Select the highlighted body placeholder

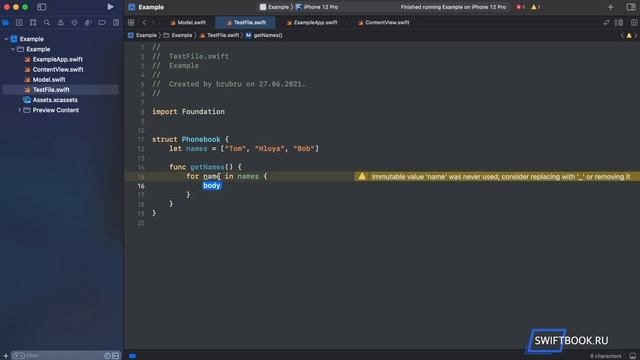click(212, 186)
